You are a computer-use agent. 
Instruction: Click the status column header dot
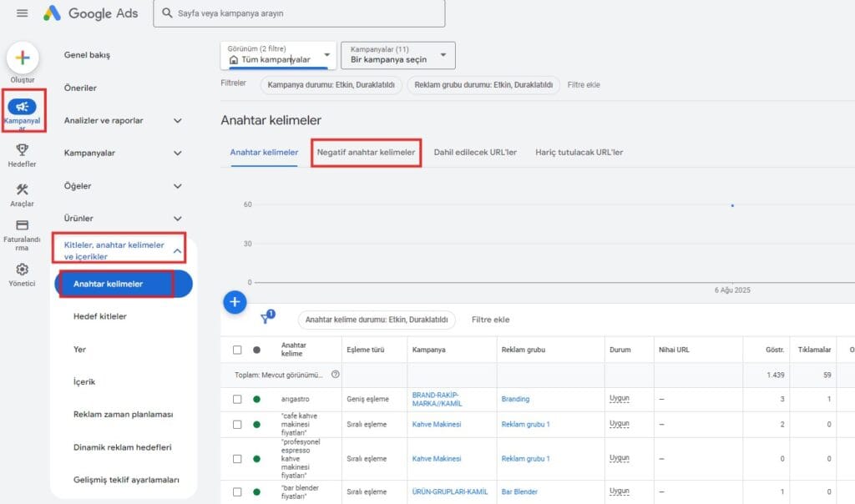257,350
